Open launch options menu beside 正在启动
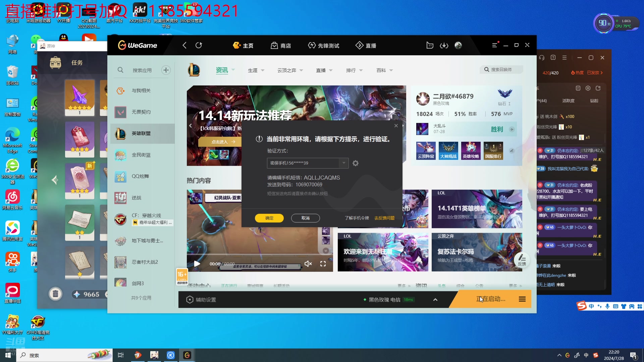This screenshot has height=362, width=644. point(522,299)
